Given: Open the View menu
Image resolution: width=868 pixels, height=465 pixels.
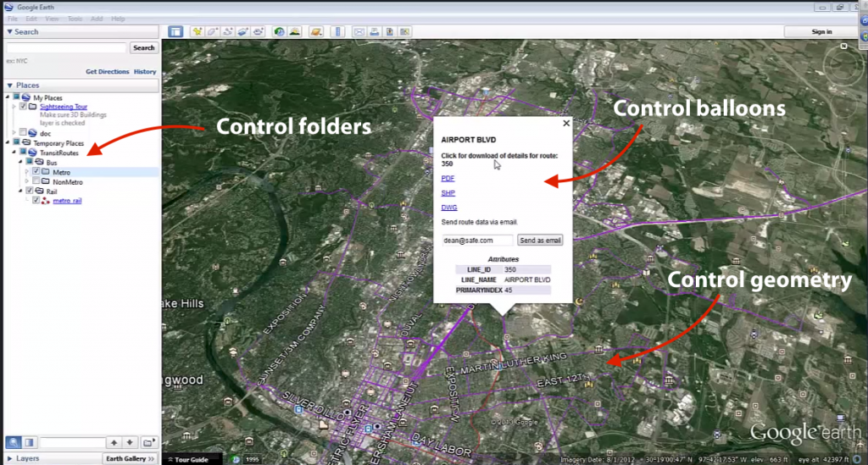Looking at the screenshot, I should (x=52, y=19).
